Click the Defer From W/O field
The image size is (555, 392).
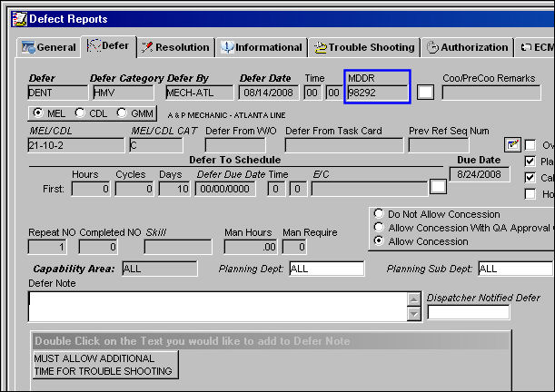(x=235, y=145)
